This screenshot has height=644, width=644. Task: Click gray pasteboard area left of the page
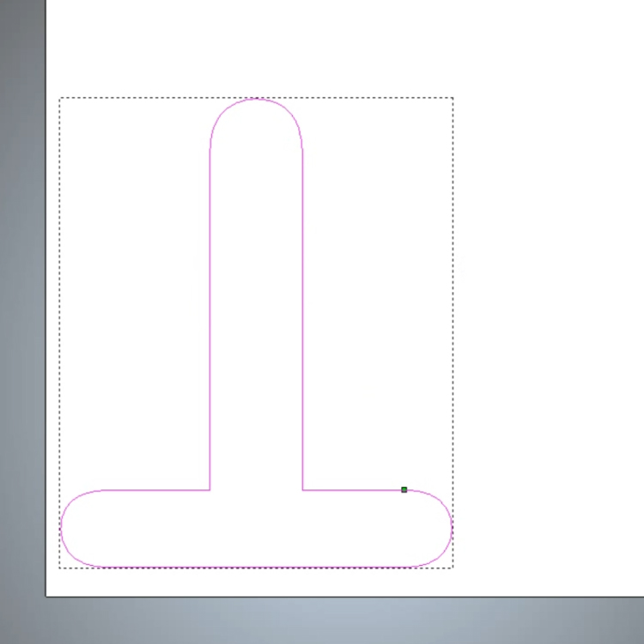[22, 343]
